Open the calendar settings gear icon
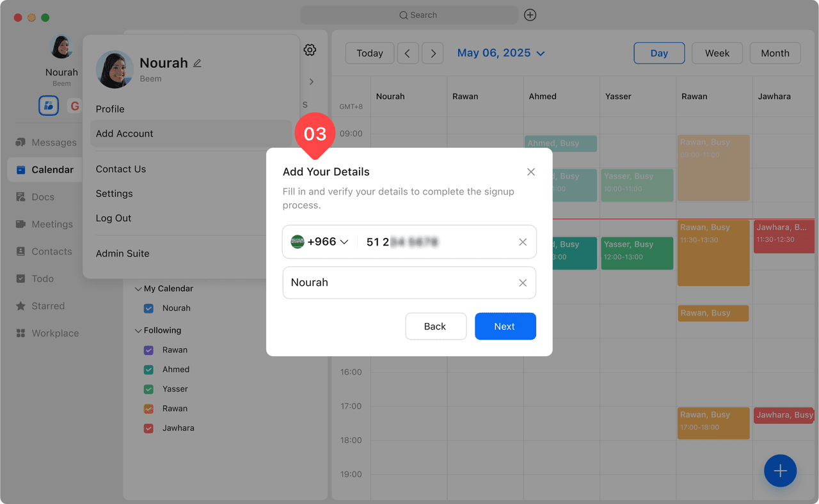 click(310, 50)
